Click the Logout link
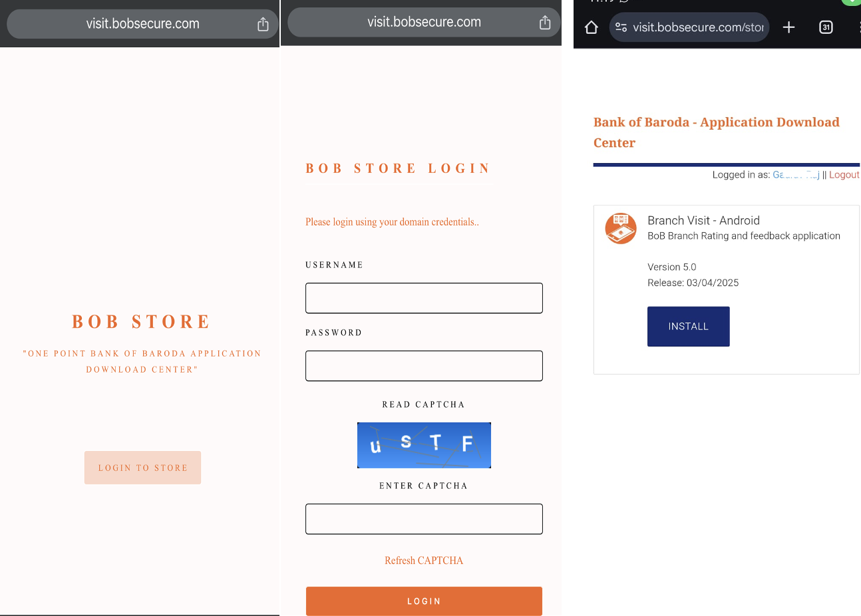 pyautogui.click(x=844, y=174)
